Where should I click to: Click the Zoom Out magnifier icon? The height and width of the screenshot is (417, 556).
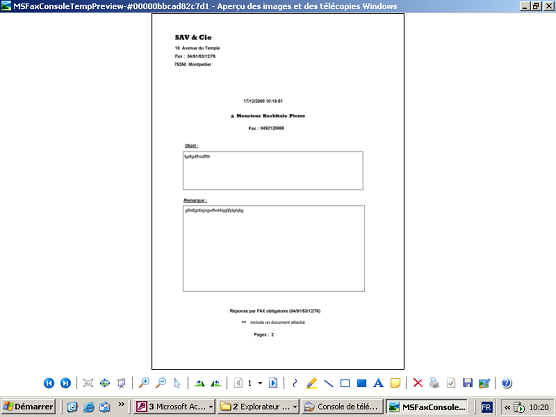[161, 383]
